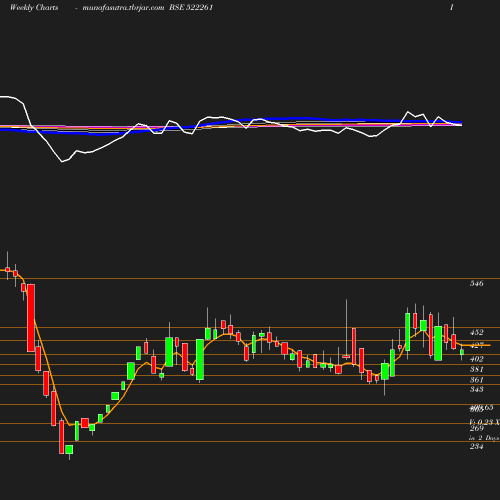Click the 402 price level label

point(476,359)
